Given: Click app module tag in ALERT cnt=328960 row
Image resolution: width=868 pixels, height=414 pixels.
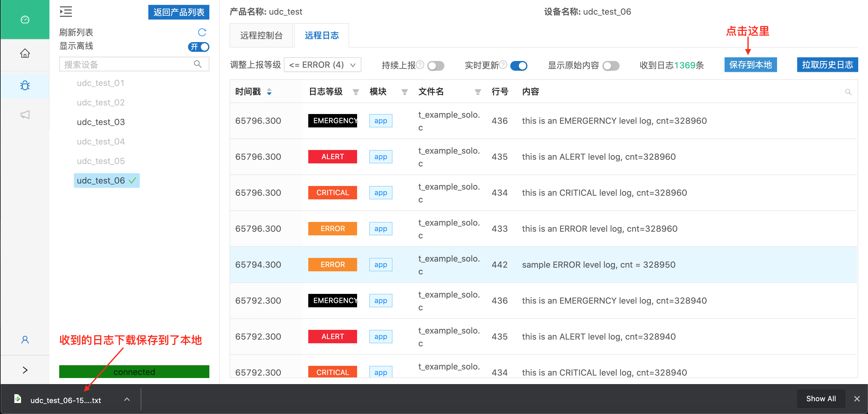Looking at the screenshot, I should pyautogui.click(x=381, y=156).
